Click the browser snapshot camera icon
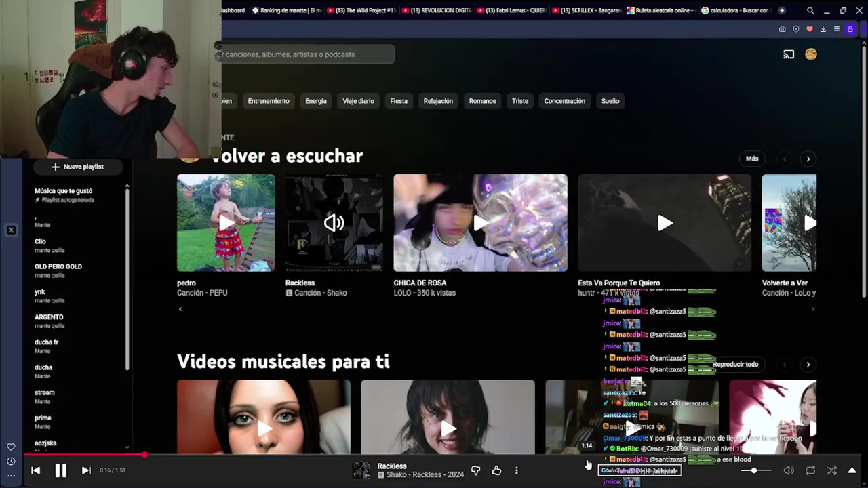This screenshot has width=868, height=488. tap(783, 29)
